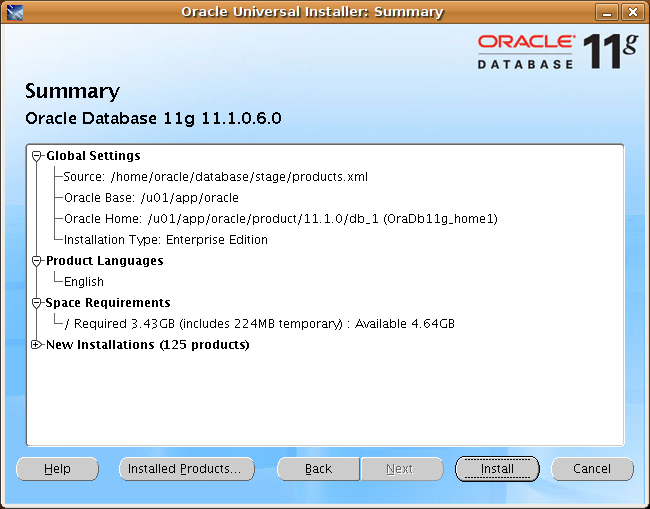Collapse the Space Requirements node
Screen dimensions: 650x509
[x=36, y=303]
